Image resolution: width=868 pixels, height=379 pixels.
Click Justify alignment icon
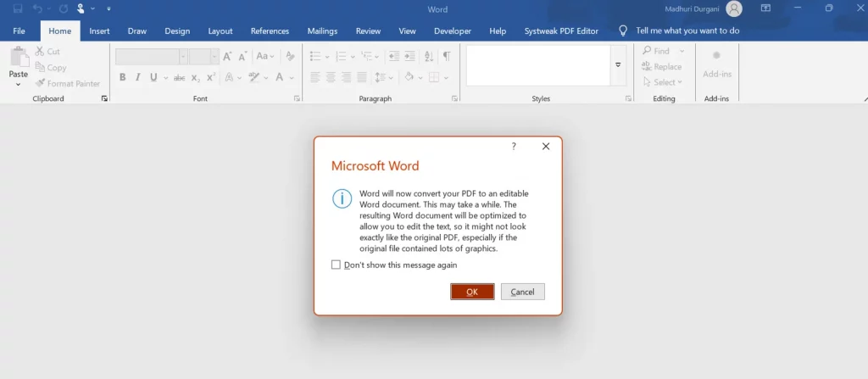362,77
